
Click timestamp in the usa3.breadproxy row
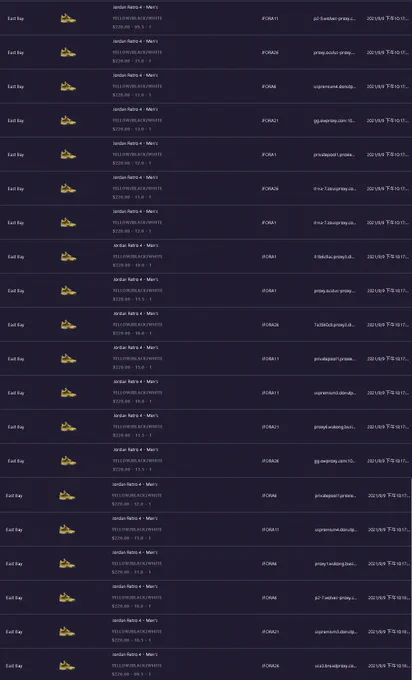point(389,666)
